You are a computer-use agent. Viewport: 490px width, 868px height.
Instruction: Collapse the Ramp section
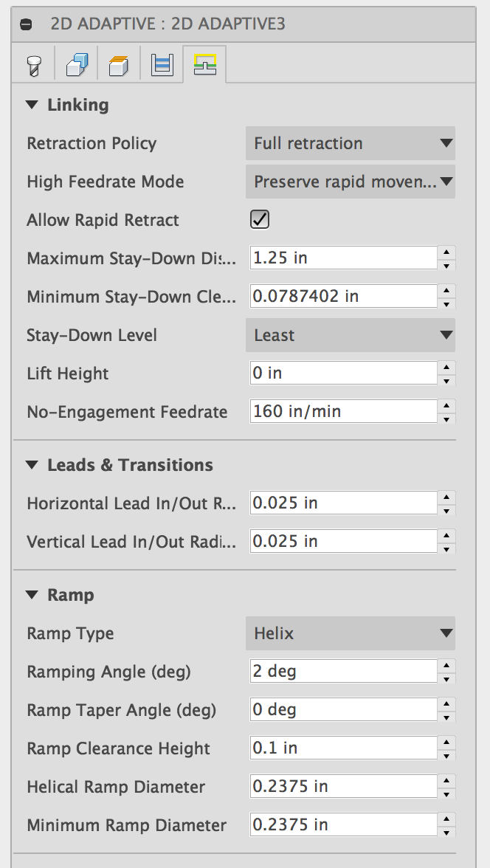pyautogui.click(x=31, y=595)
